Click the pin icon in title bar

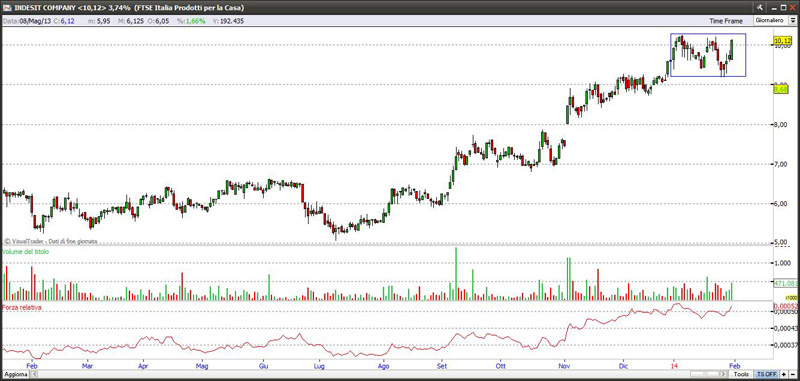(x=760, y=8)
